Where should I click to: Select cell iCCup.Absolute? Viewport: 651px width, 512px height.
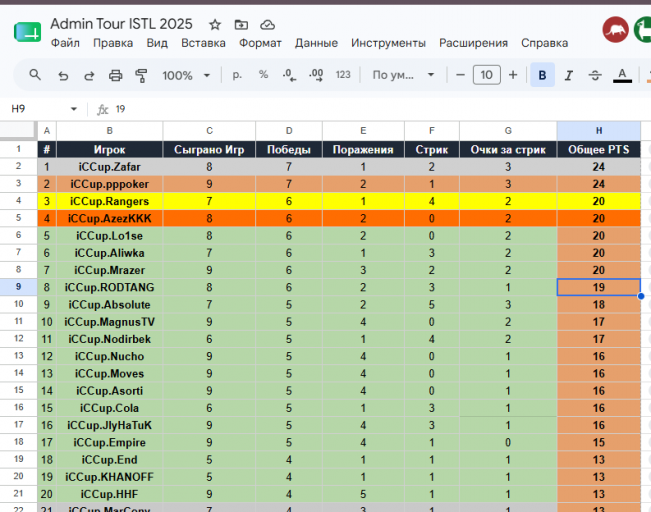(x=110, y=305)
